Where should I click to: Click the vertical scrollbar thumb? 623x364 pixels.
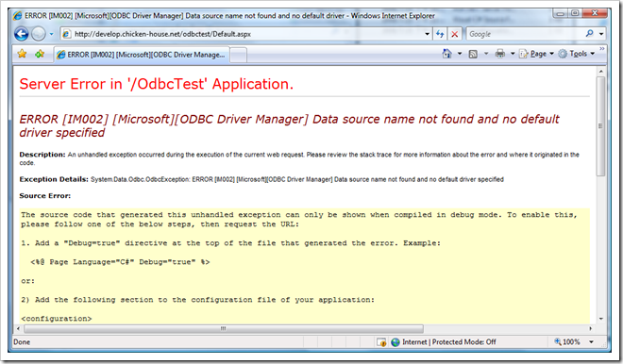pos(600,126)
